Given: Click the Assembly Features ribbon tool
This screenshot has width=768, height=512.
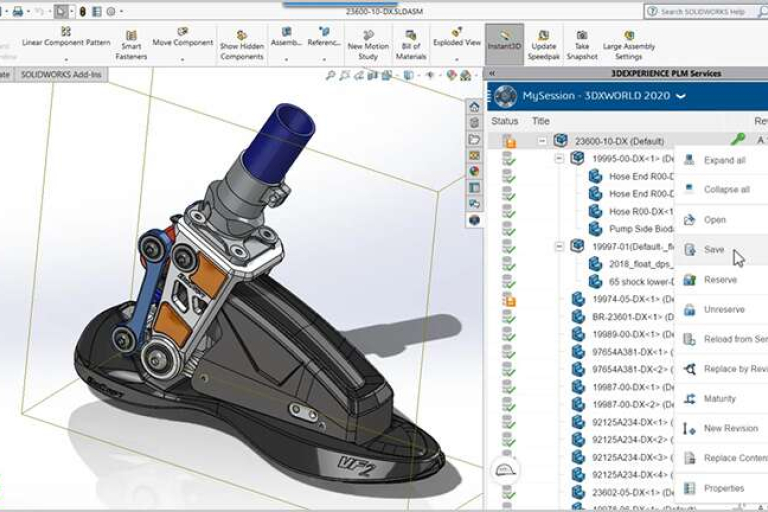Looking at the screenshot, I should 286,37.
